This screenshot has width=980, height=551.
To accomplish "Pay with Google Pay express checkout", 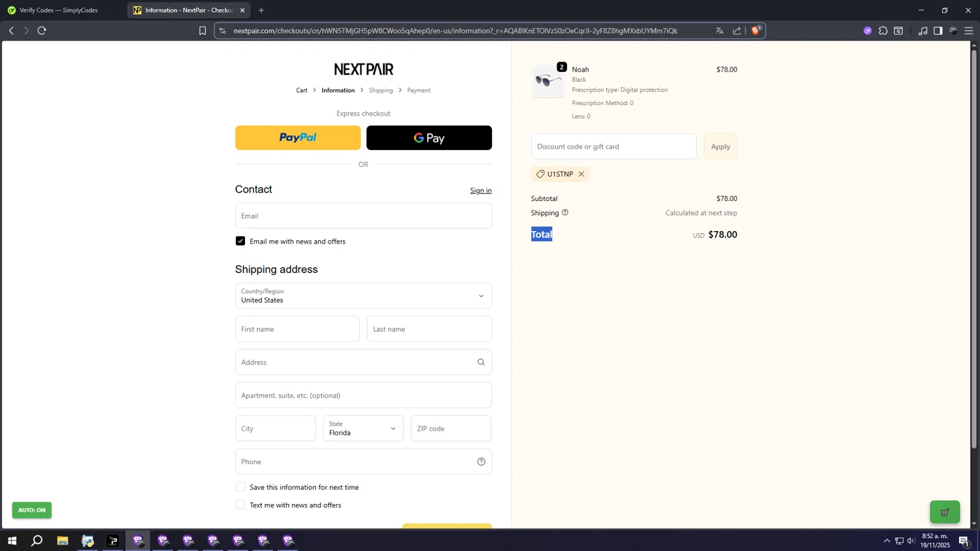I will [429, 138].
